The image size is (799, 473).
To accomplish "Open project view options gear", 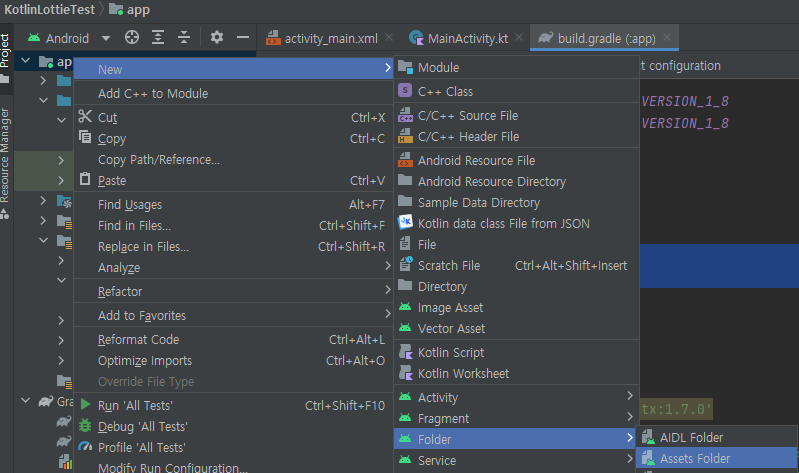I will [x=217, y=37].
